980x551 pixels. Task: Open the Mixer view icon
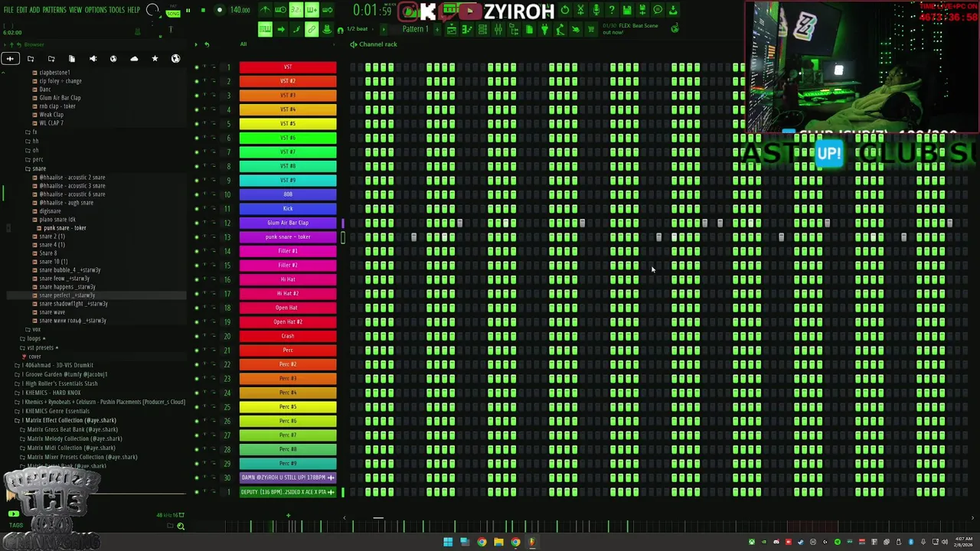point(498,29)
